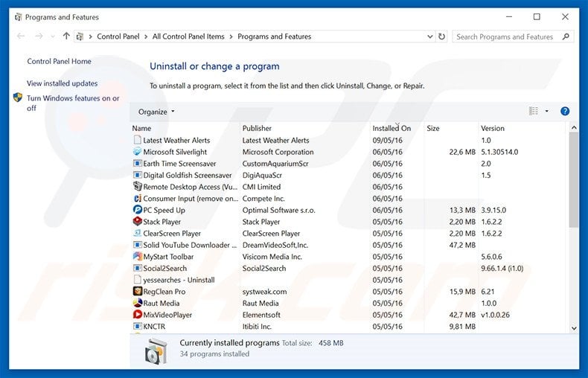Click publisher Visicom Media Inc.
Viewport: 588px width, 378px height.
point(272,257)
